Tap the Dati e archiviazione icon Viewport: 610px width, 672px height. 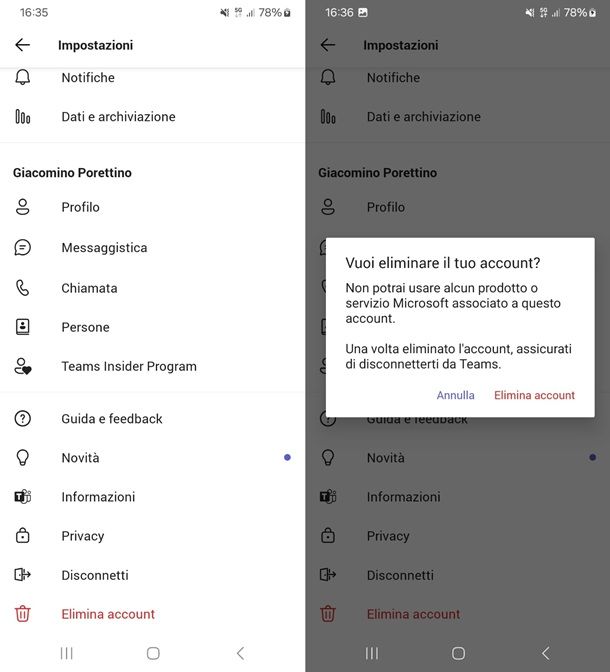(x=23, y=117)
